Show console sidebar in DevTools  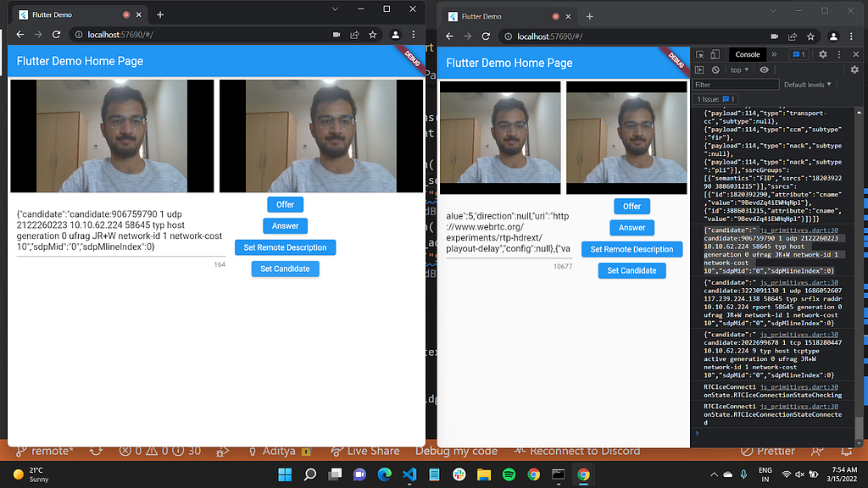pos(699,69)
